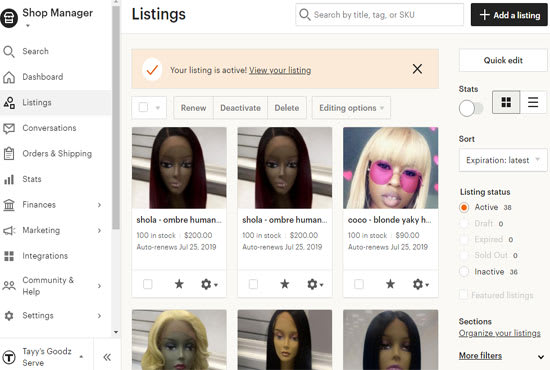Screen dimensions: 550x370
Task: Select Active listing status radio
Action: 464,207
